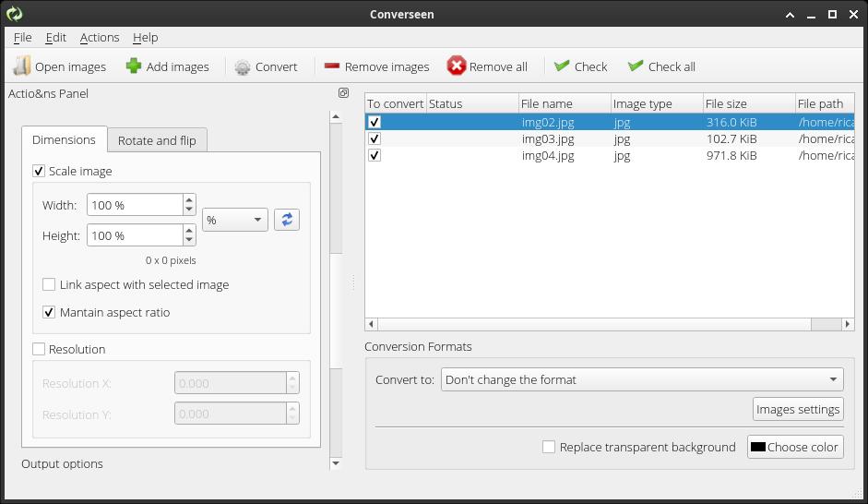868x504 pixels.
Task: Toggle the Resolution checkbox
Action: [x=39, y=349]
